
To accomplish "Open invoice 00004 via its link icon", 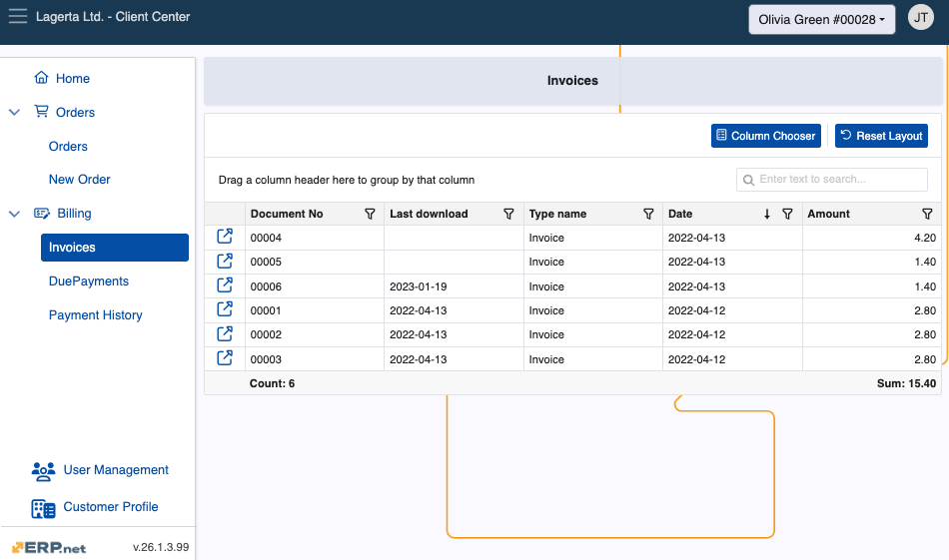I will (x=225, y=237).
